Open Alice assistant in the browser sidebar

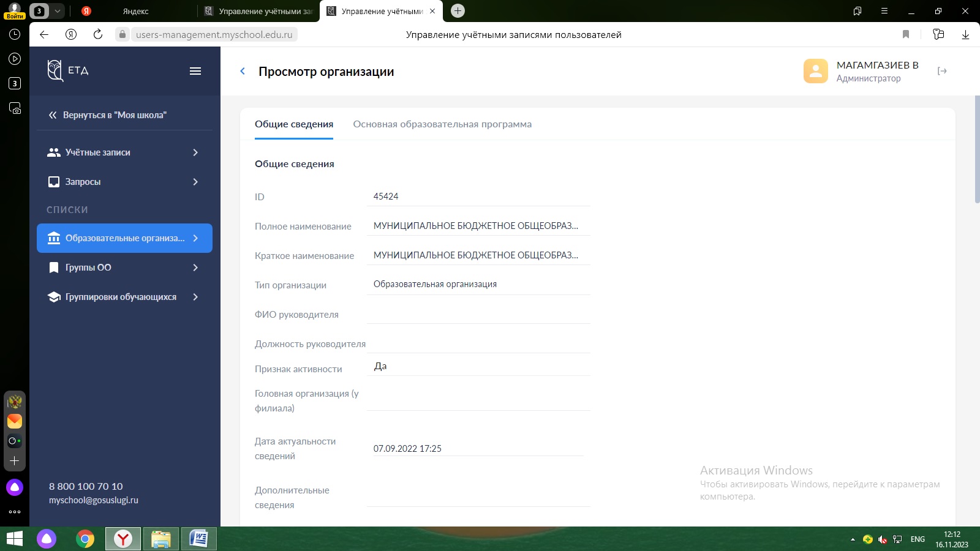(x=15, y=487)
